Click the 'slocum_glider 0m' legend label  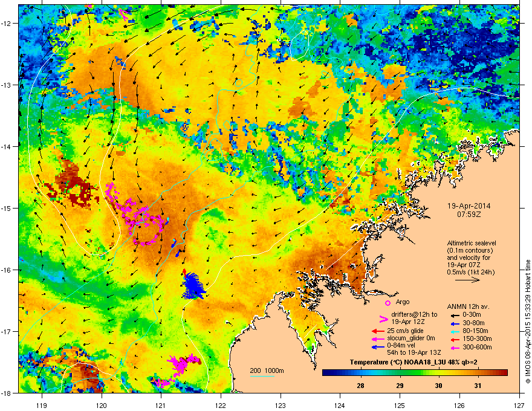point(411,338)
